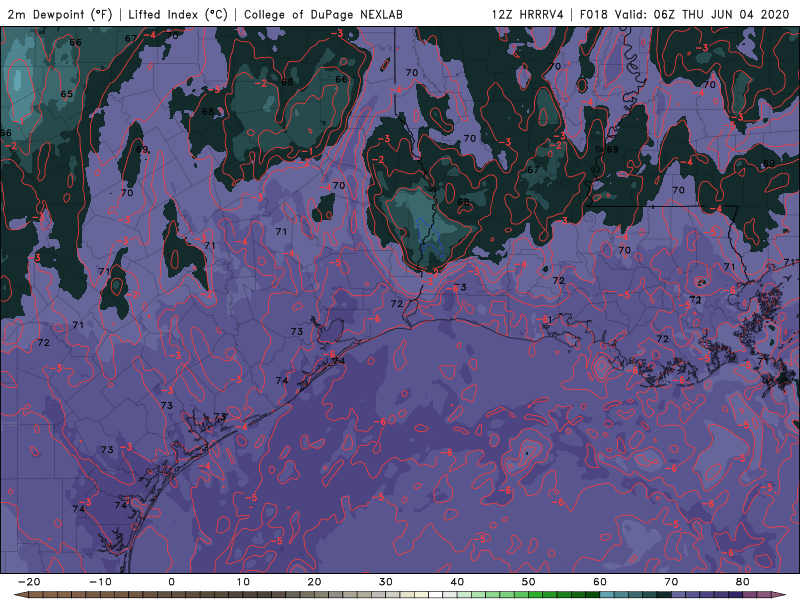
Task: Click the "Lifted Index (°C)" title text
Action: coord(178,14)
